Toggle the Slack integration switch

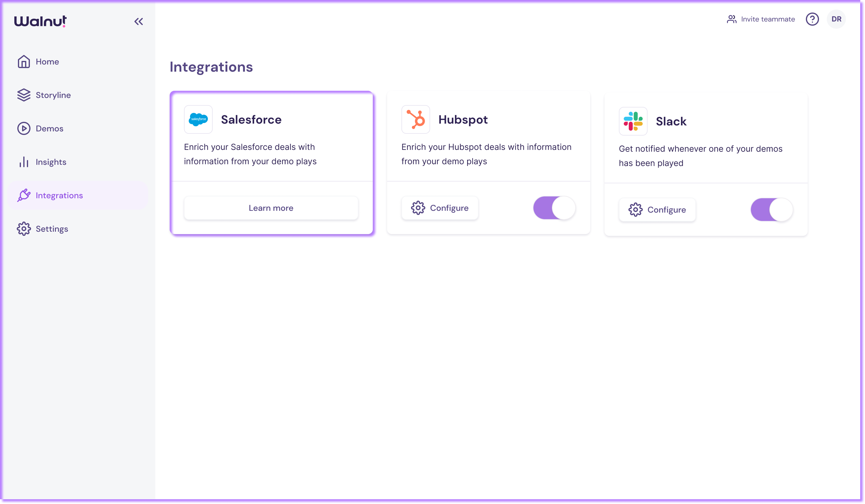click(772, 210)
